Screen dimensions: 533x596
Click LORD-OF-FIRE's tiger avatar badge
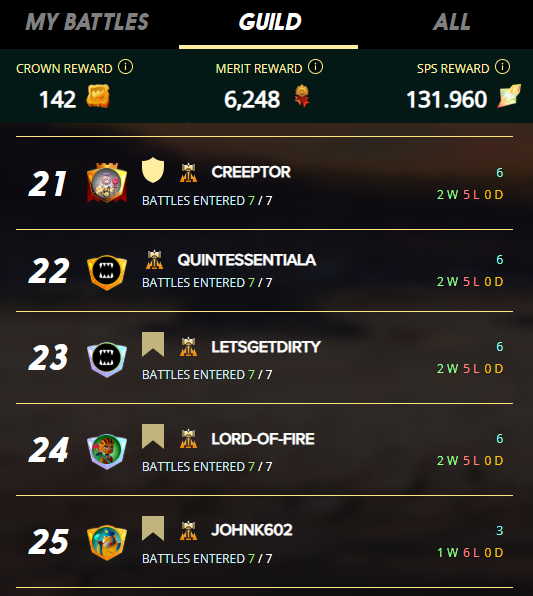[107, 451]
